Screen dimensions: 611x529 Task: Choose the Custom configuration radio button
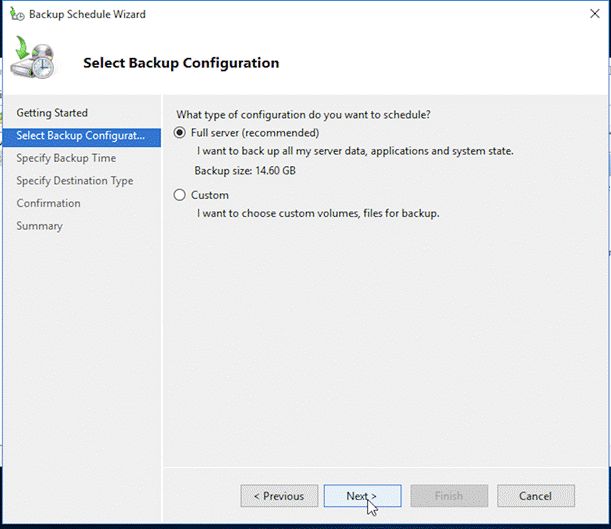181,195
